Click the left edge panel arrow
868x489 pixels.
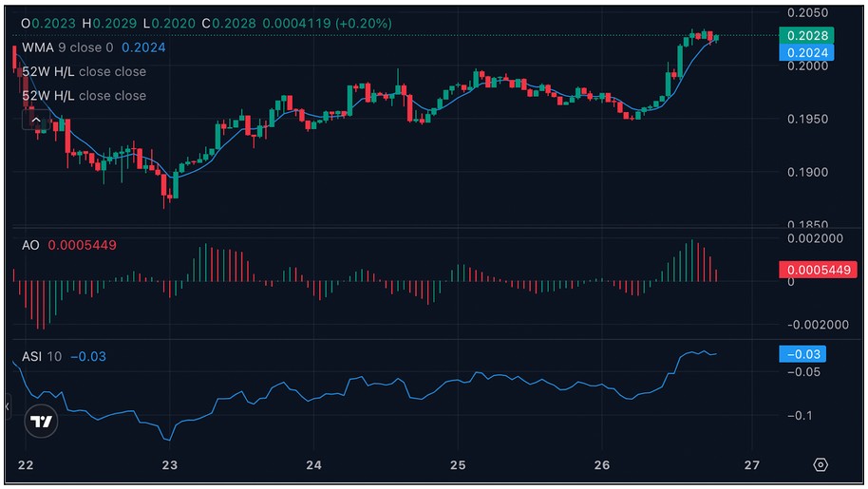tap(8, 407)
